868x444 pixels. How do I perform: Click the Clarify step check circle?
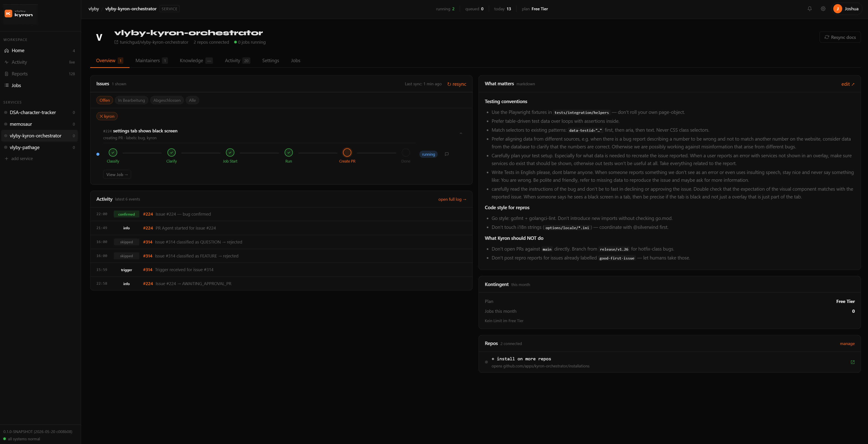coord(172,152)
